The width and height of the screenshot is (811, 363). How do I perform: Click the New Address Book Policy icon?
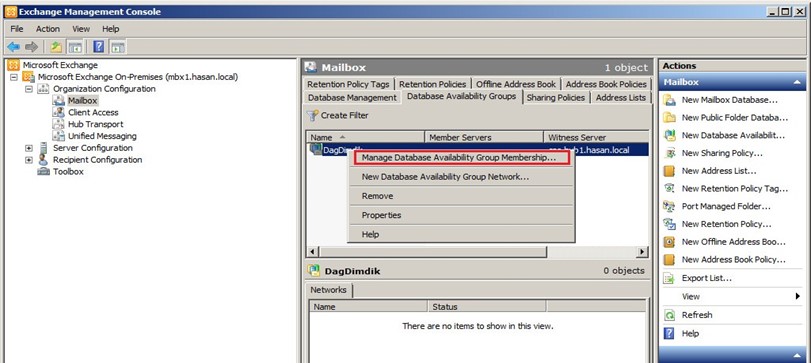pos(669,260)
